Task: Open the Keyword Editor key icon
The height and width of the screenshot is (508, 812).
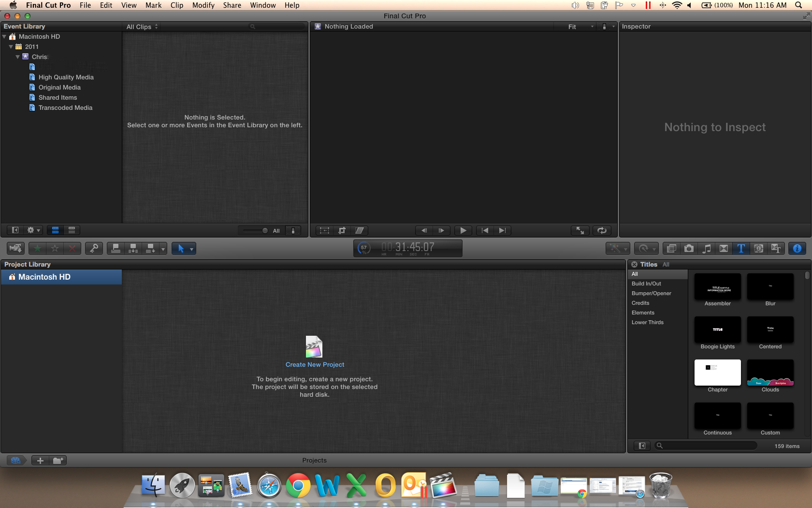Action: pos(94,248)
